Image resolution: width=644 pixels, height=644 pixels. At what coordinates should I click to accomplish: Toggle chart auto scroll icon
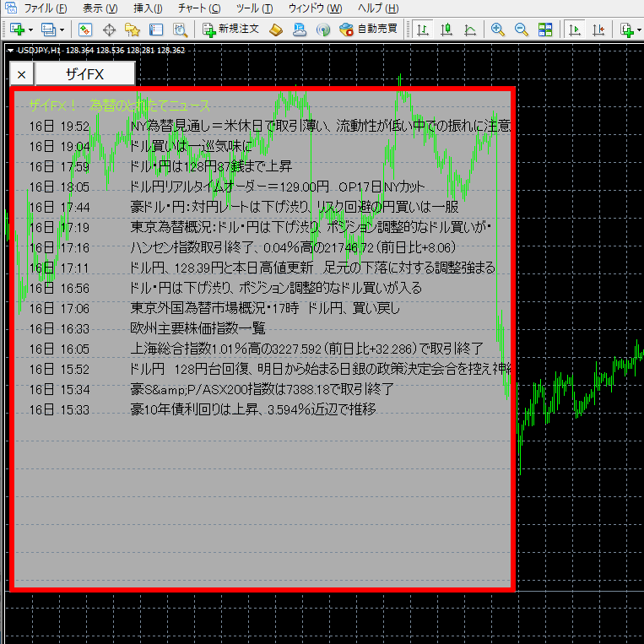coord(574,30)
